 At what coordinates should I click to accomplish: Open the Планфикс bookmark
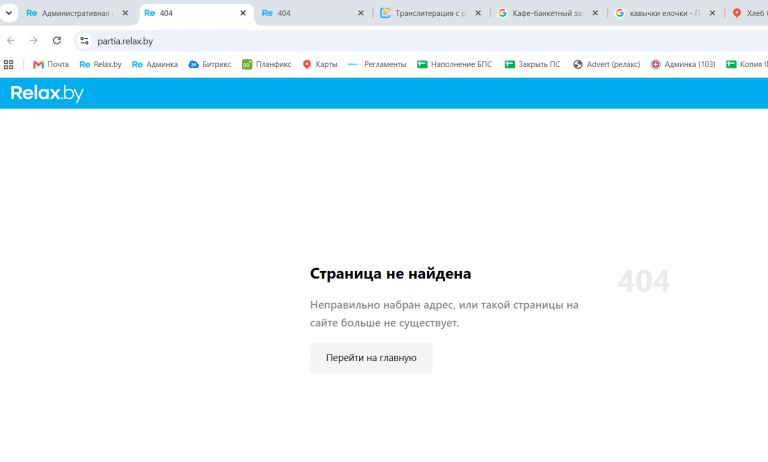click(266, 64)
